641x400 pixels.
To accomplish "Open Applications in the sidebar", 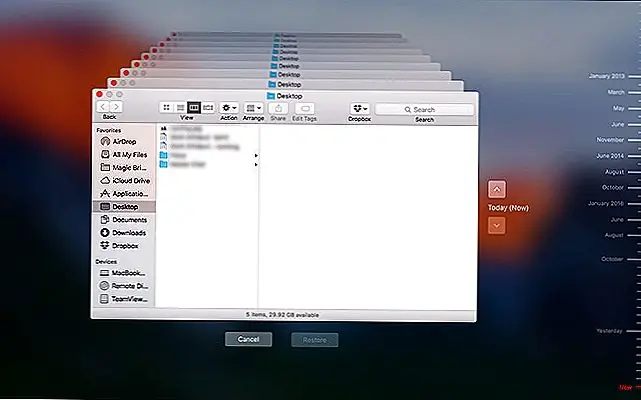I will pyautogui.click(x=124, y=194).
